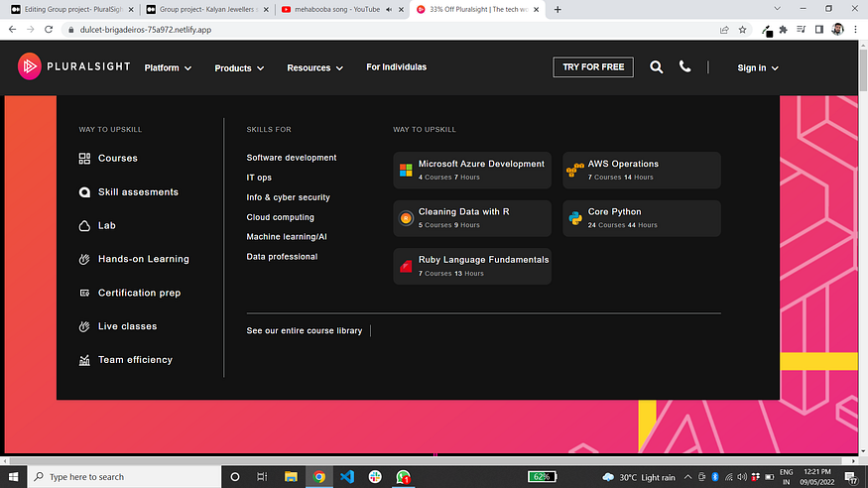
Task: Select the Courses grid icon
Action: [84, 159]
